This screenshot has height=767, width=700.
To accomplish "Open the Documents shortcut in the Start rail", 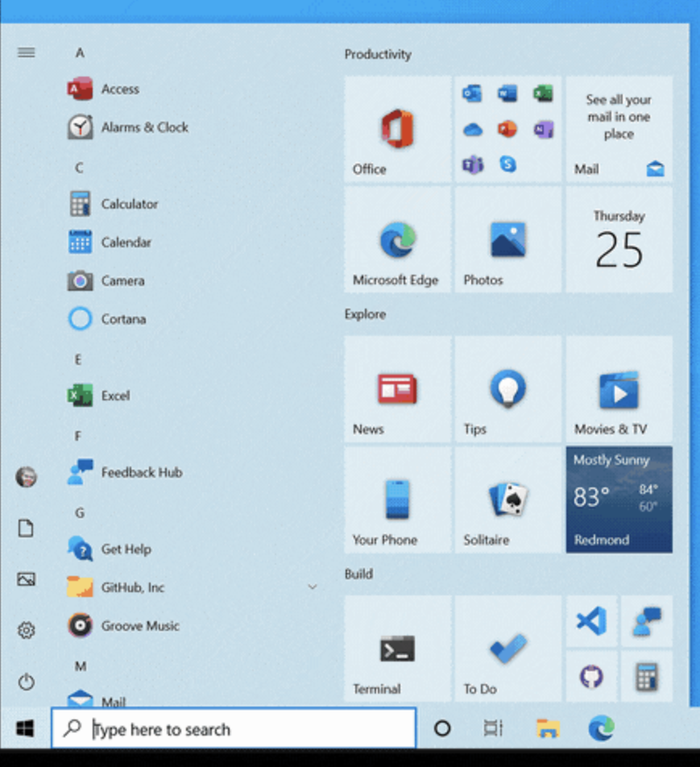I will (26, 529).
